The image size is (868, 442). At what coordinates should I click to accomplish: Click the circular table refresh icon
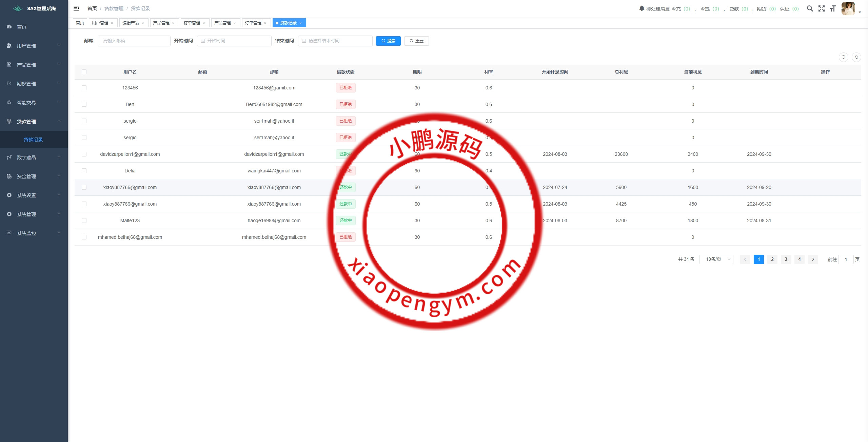pos(856,57)
